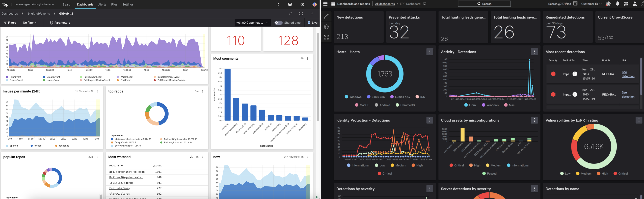The image size is (644, 199).
Task: Open the announcements megaphone icon
Action: point(278,5)
